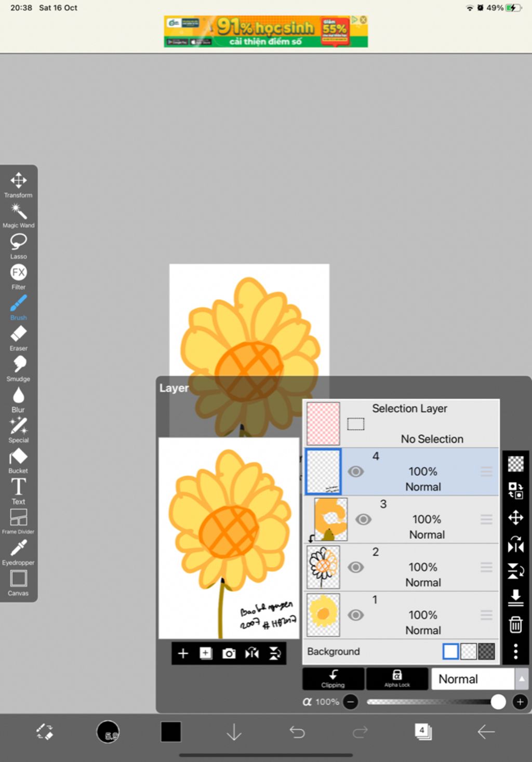This screenshot has height=762, width=532.
Task: Select layer 3 thumbnail
Action: 331,519
